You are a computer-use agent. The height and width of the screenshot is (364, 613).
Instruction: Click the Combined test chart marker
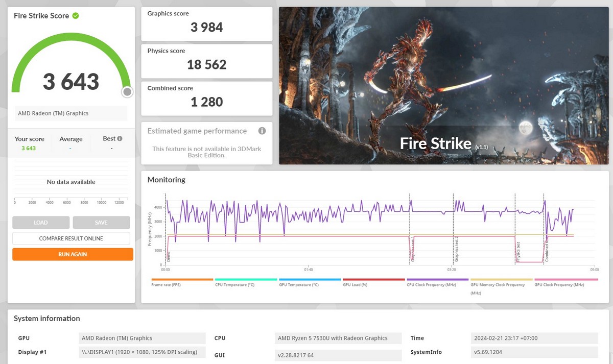(547, 250)
